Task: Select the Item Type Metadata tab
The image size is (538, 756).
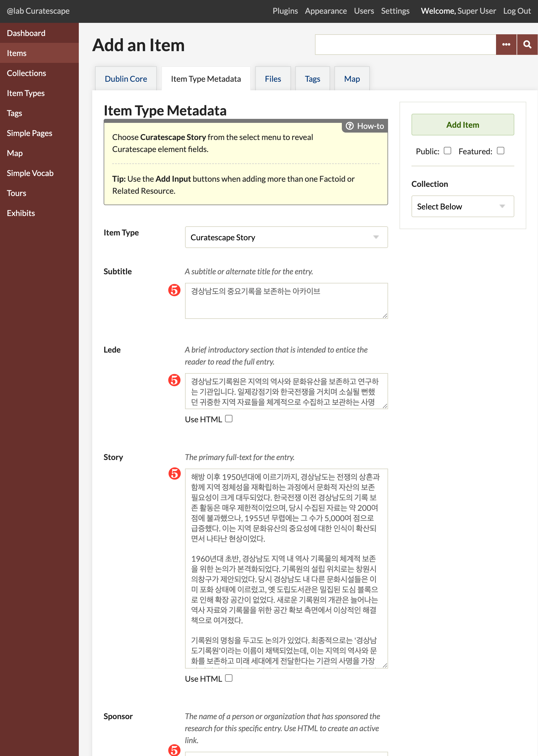Action: point(206,79)
